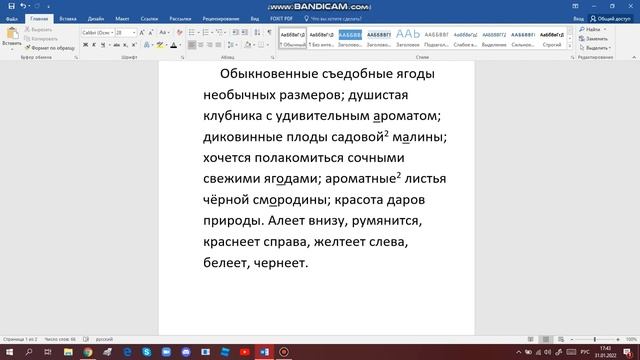
Task: Click the Sort icon in paragraph group
Action: click(x=257, y=33)
